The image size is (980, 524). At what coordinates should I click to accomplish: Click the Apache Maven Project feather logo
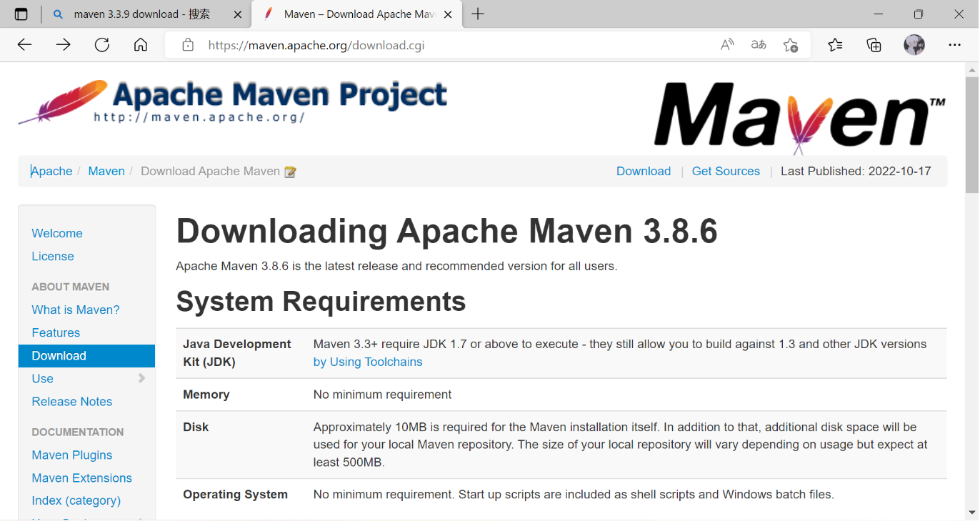pos(233,102)
